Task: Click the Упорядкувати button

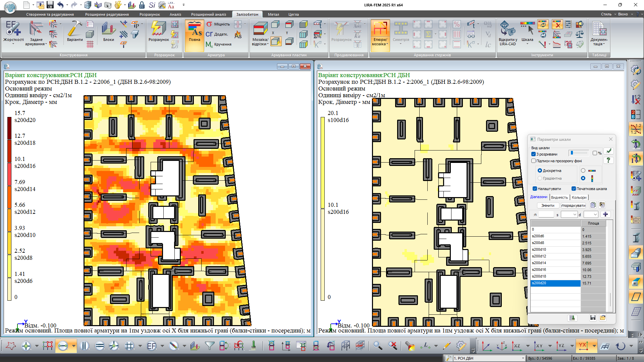Action: (573, 205)
